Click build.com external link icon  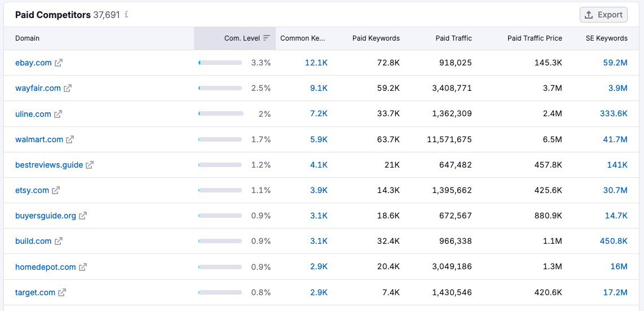tap(59, 241)
